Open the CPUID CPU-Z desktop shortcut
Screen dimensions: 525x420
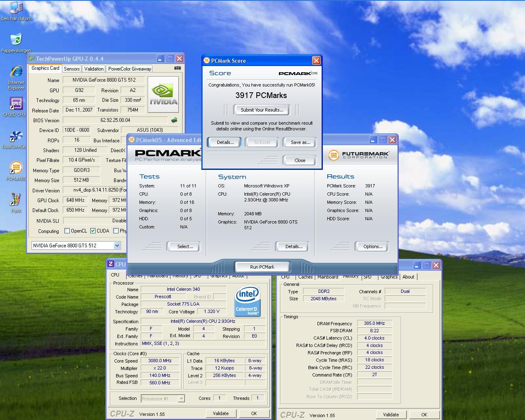[16, 107]
